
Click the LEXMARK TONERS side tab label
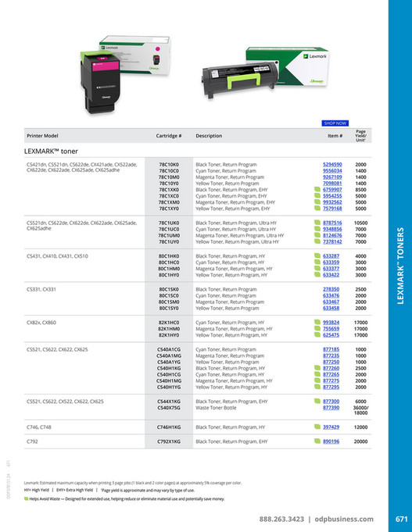point(401,266)
